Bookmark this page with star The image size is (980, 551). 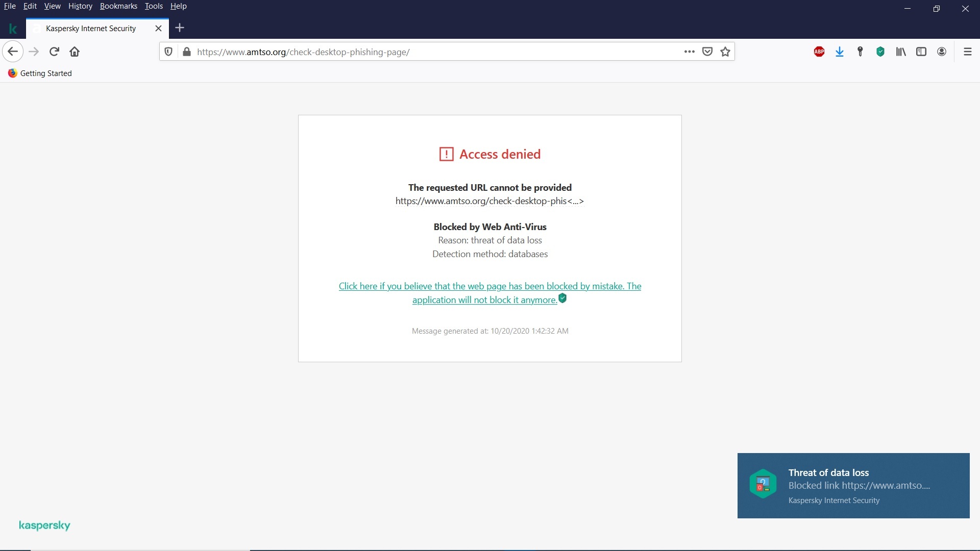[x=725, y=52]
